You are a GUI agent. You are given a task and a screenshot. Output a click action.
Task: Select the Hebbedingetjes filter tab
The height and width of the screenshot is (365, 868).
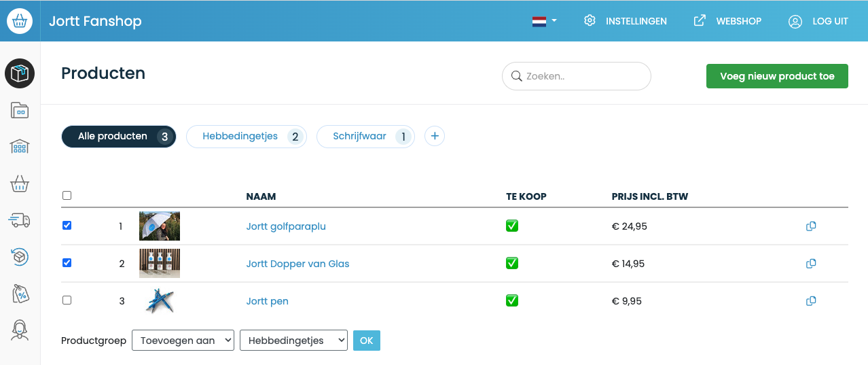246,137
